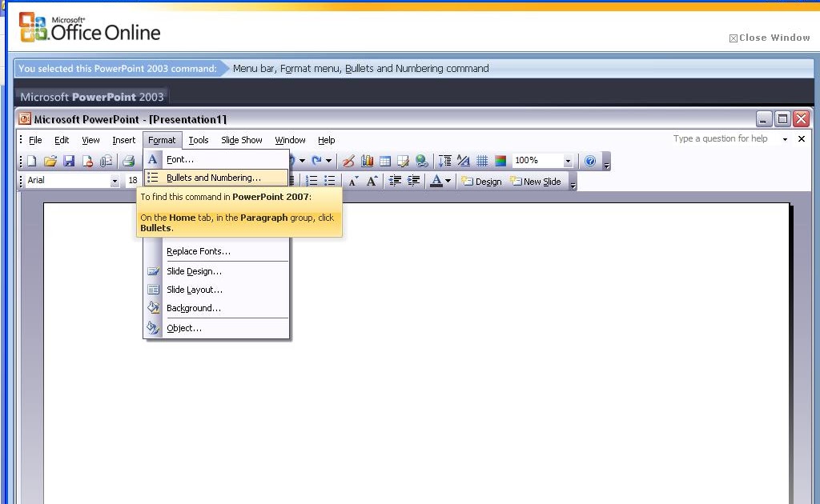Open the Window menu
820x504 pixels.
click(x=290, y=140)
